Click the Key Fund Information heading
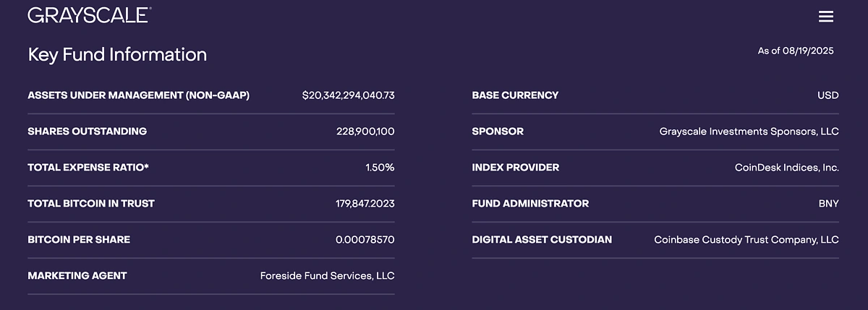This screenshot has width=868, height=310. coord(117,55)
